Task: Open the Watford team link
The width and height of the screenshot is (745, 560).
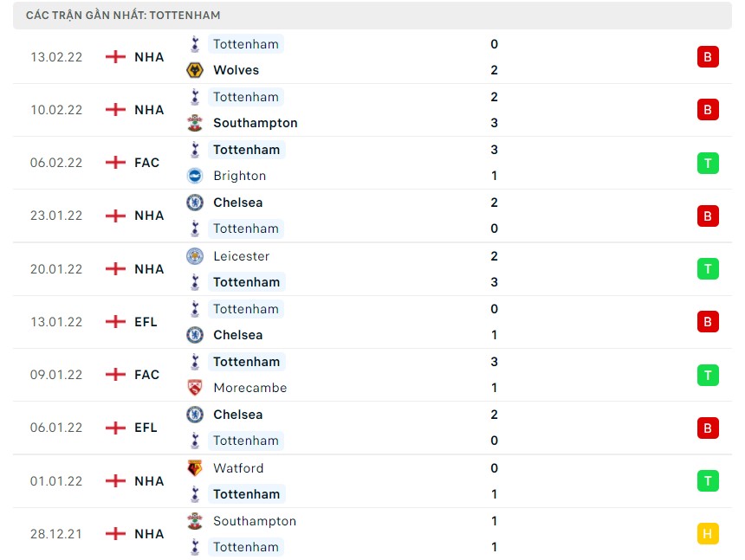Action: (x=238, y=468)
